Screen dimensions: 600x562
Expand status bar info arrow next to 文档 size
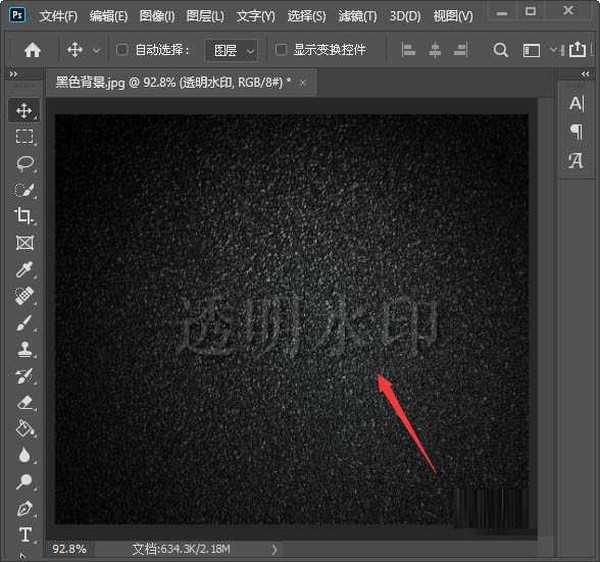[x=275, y=549]
